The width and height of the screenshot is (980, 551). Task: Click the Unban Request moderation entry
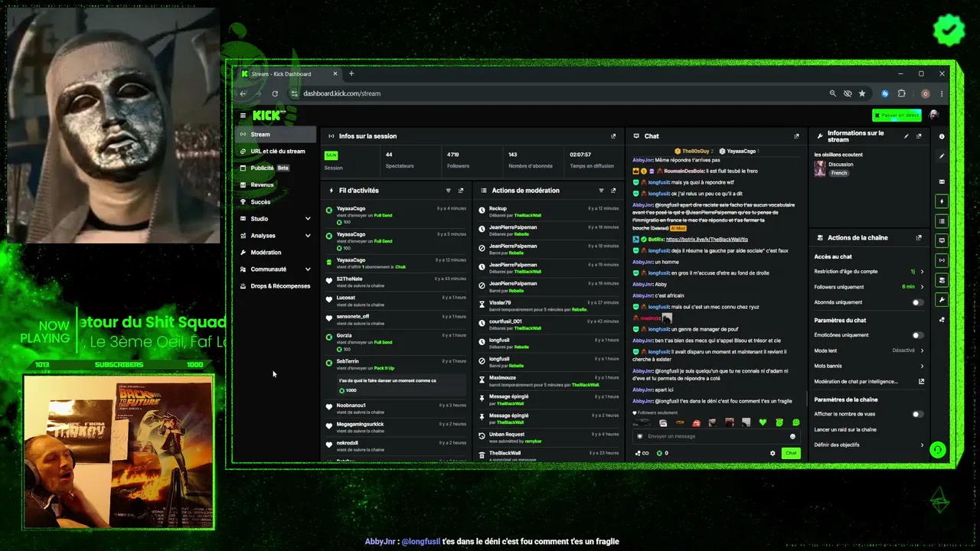click(548, 438)
